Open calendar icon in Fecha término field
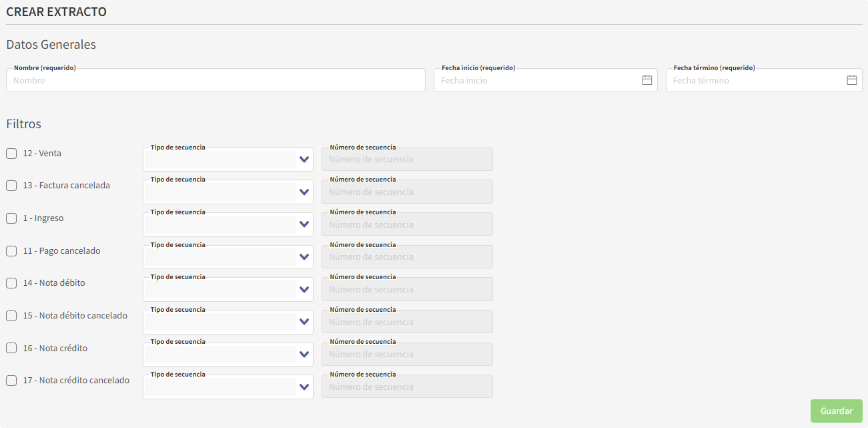The image size is (868, 428). [x=851, y=80]
